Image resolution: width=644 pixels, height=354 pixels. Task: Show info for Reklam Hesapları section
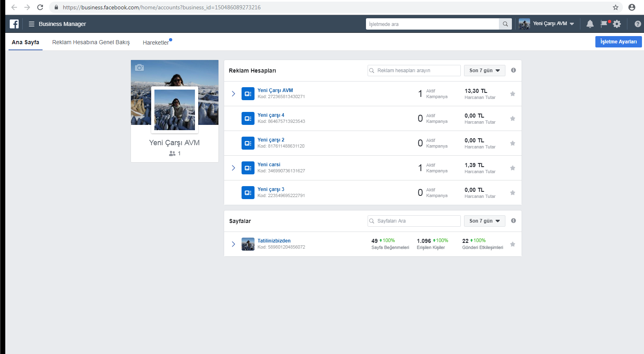click(513, 70)
